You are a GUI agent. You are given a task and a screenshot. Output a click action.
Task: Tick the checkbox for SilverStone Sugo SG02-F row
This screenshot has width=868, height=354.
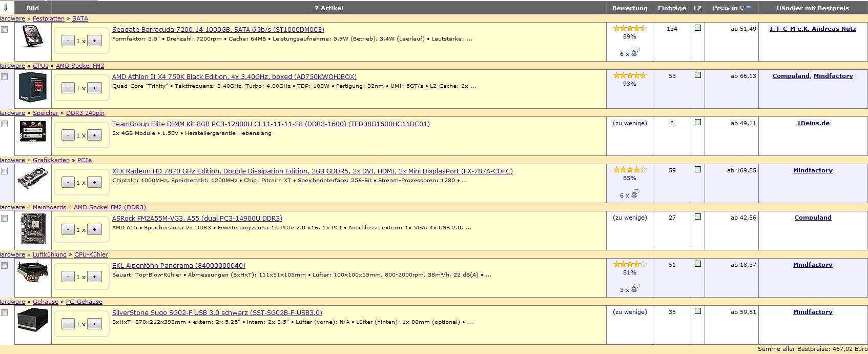tap(5, 313)
